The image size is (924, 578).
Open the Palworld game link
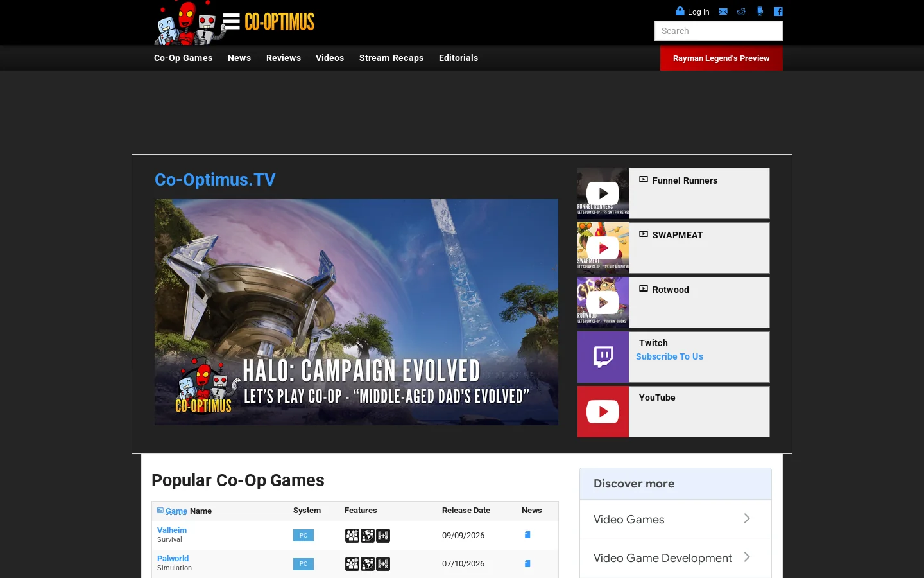[173, 558]
